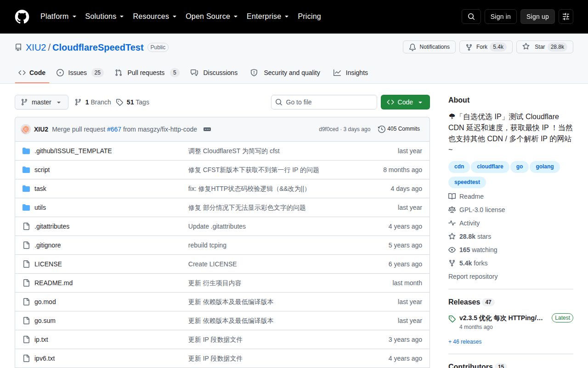This screenshot has width=588, height=368.
Task: Expand the Platform menu
Action: pos(58,17)
